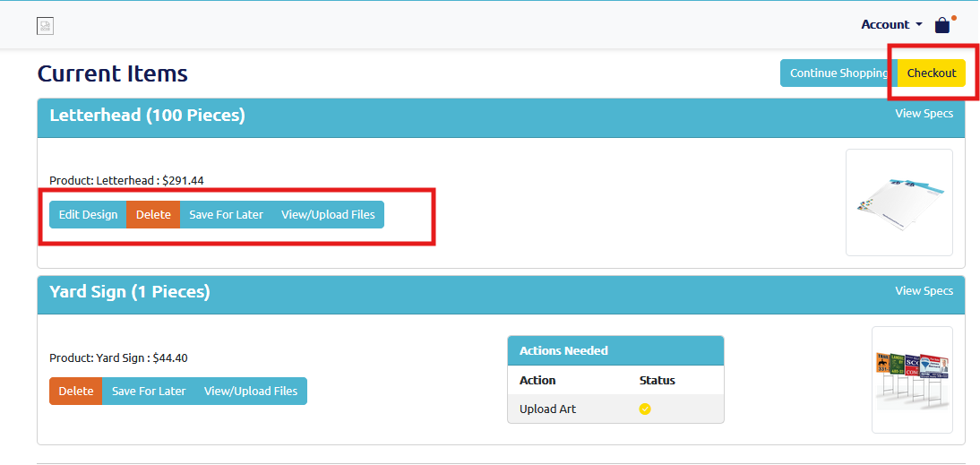Screen dimensions: 980x465
Task: Click the yellow Upload Art status icon
Action: 645,409
